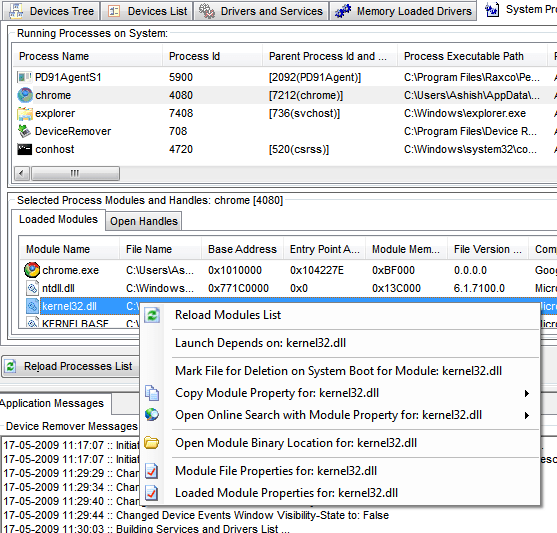Select the ntdll.dll module row
557x533 pixels.
click(x=288, y=288)
